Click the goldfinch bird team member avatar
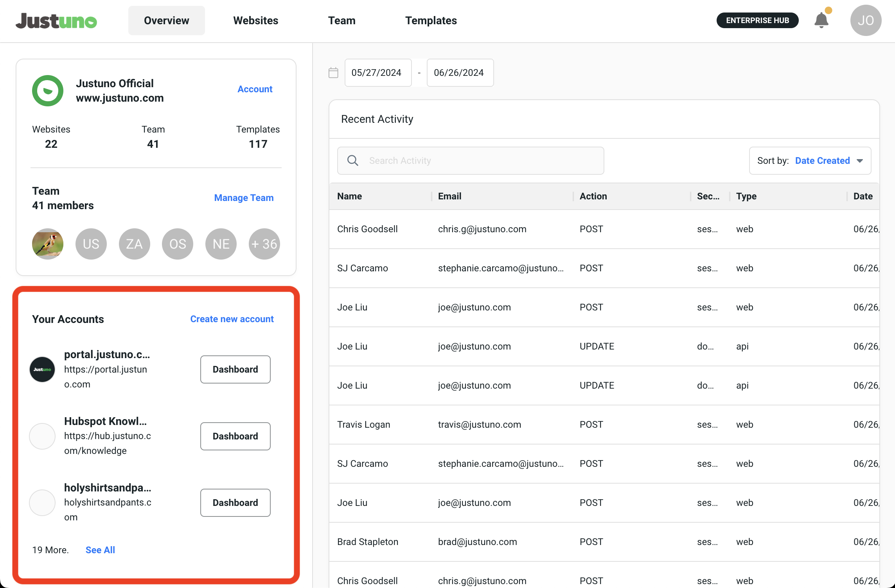This screenshot has width=895, height=588. click(48, 244)
